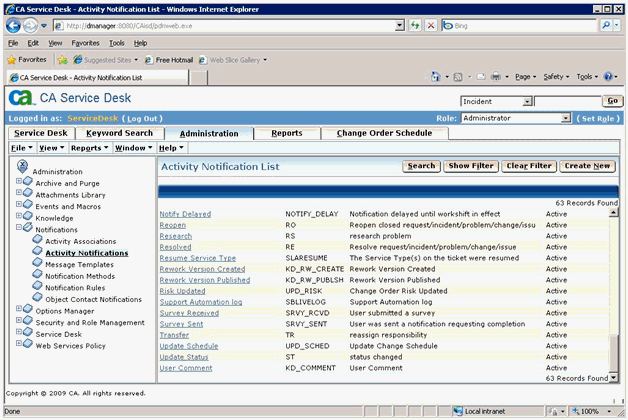This screenshot has height=420, width=628.
Task: Open the Window menu in app toolbar
Action: pos(133,148)
